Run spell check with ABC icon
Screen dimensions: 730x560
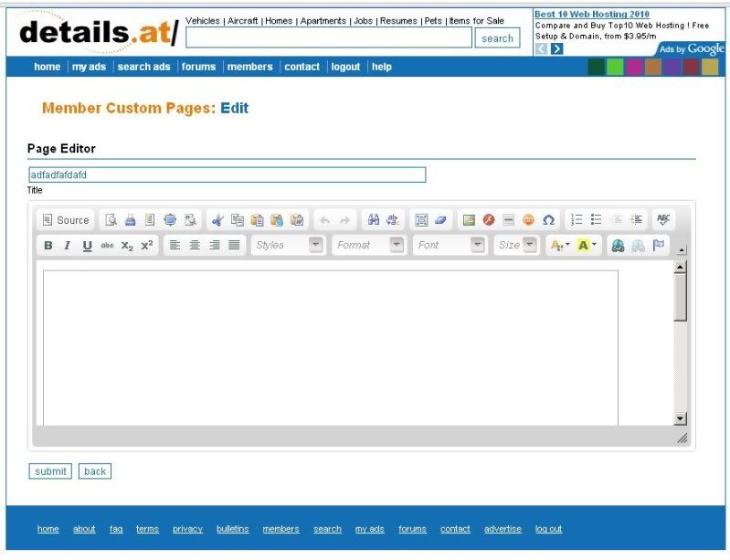coord(663,220)
